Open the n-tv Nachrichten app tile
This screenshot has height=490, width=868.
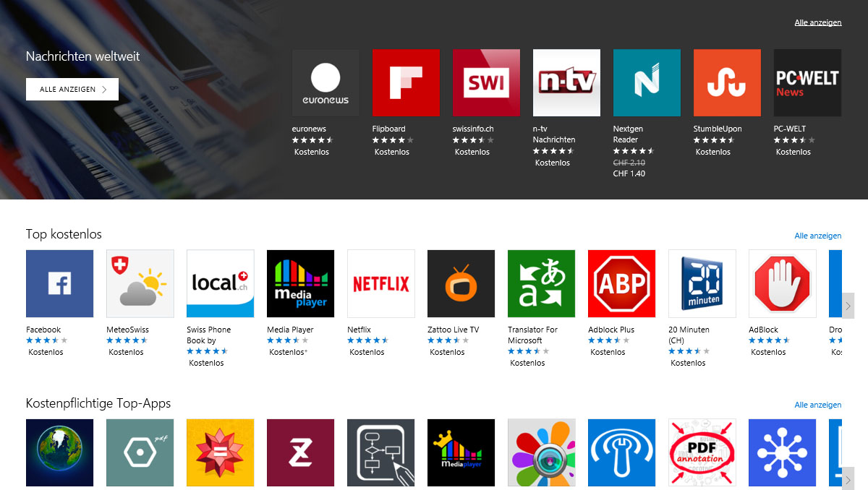(x=566, y=82)
